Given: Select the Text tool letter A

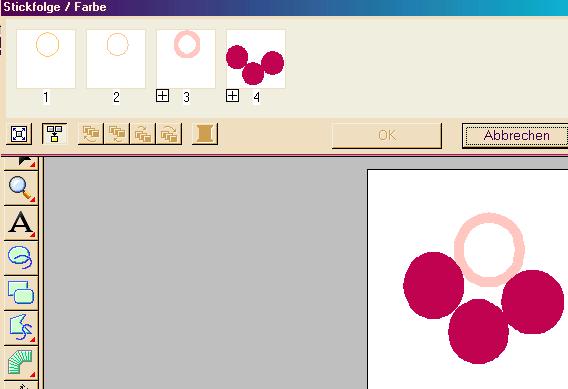Looking at the screenshot, I should [21, 223].
